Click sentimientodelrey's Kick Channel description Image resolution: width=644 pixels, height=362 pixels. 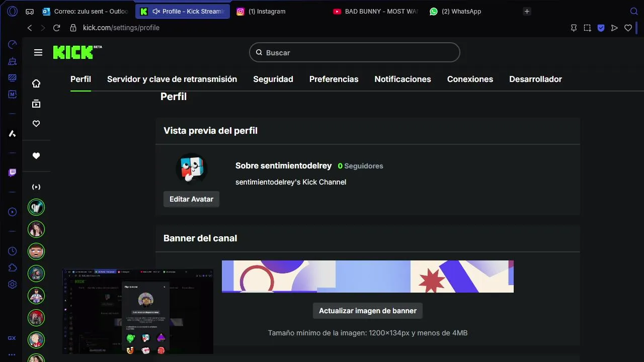pyautogui.click(x=291, y=182)
